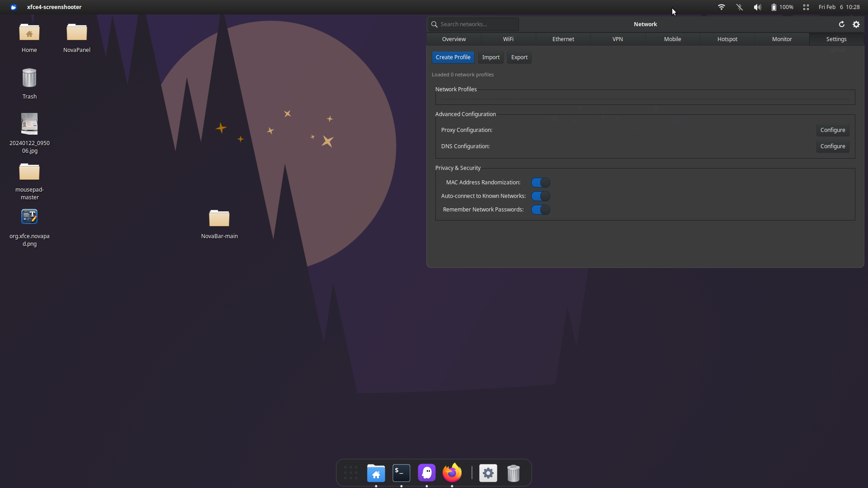Switch to the Hotspot tab
The height and width of the screenshot is (488, 868).
pos(727,39)
